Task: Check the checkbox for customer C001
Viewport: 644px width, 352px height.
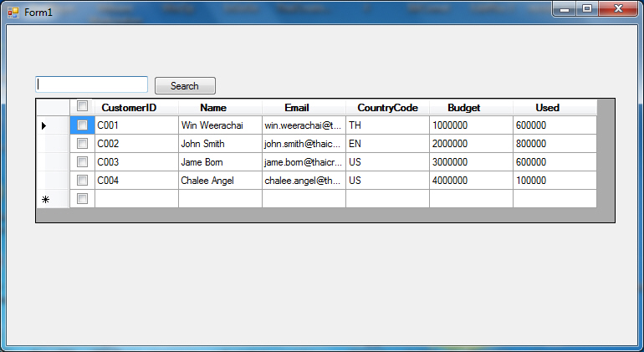Action: point(82,125)
